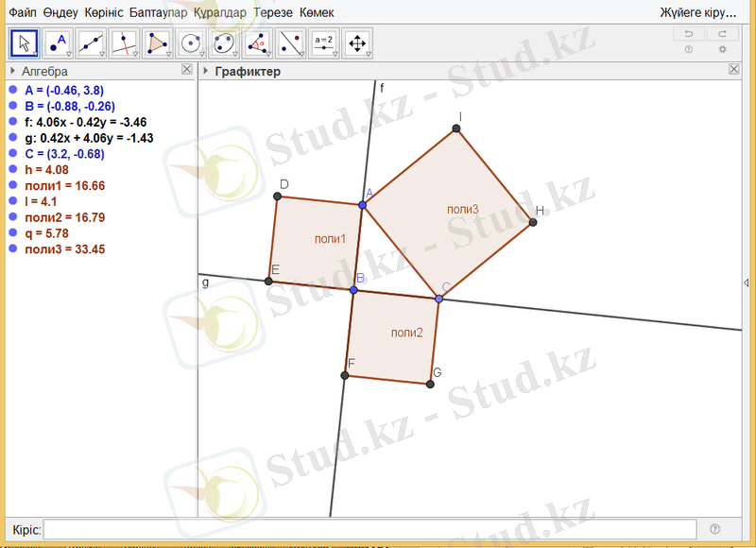The width and height of the screenshot is (756, 548).
Task: Select the Reflect about line tool
Action: (290, 43)
